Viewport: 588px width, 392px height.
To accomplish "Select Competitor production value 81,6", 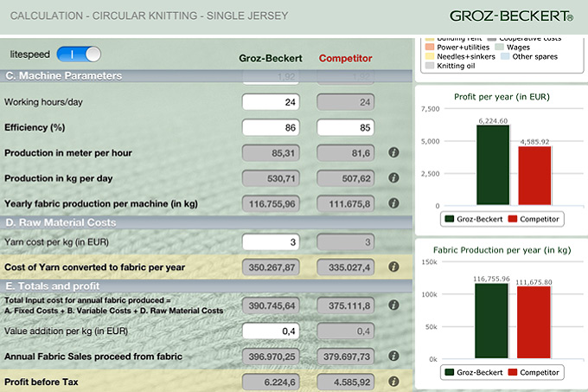I will click(346, 153).
